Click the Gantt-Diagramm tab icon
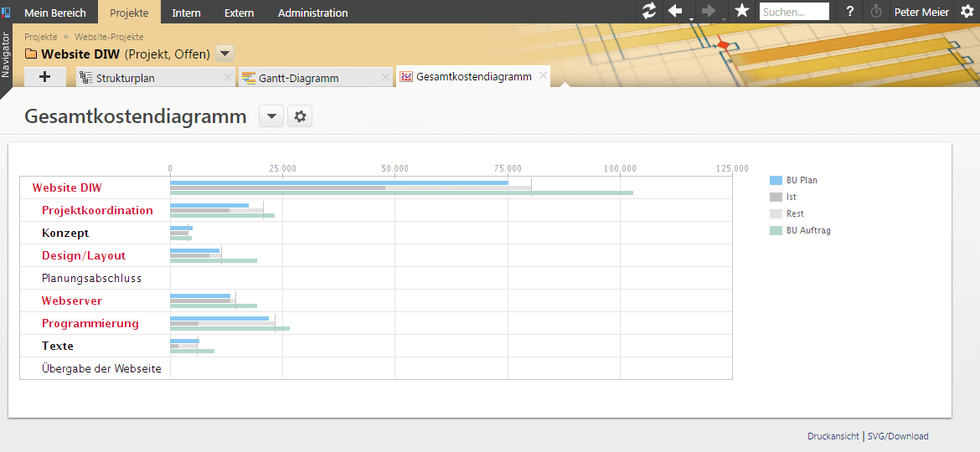Screen dimensions: 980x452 [x=248, y=77]
